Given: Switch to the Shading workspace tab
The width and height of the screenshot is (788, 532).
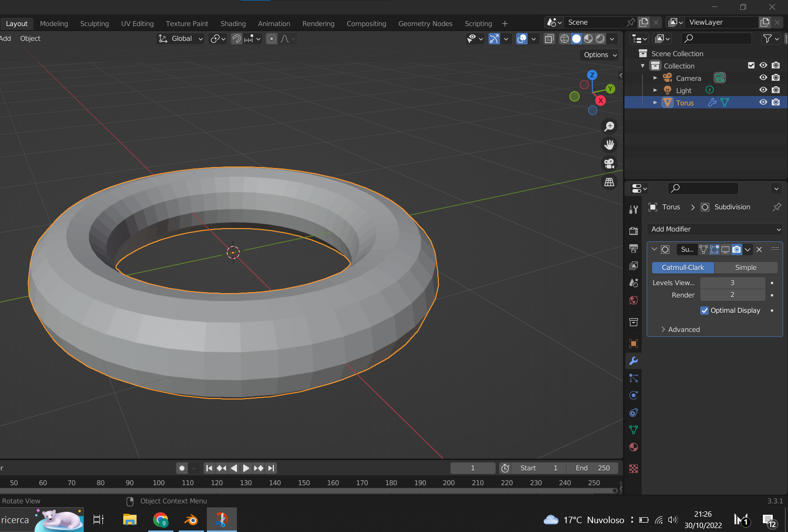Looking at the screenshot, I should (233, 24).
